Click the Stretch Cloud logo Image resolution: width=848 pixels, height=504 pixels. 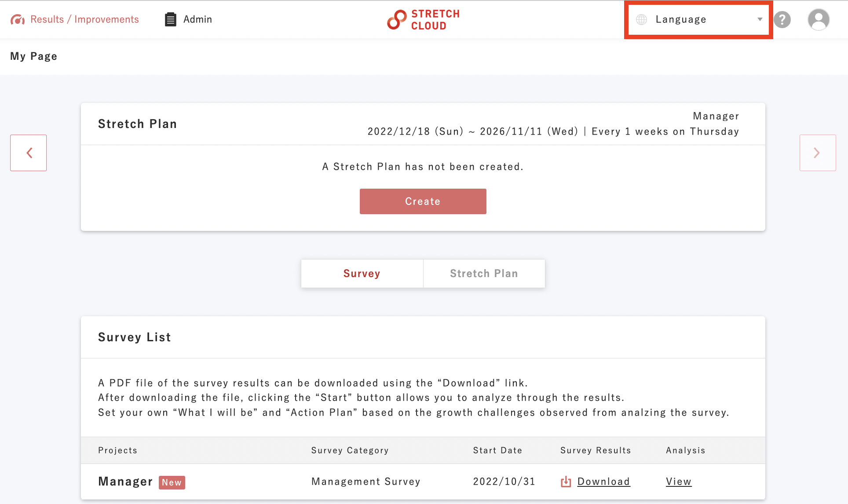point(423,20)
